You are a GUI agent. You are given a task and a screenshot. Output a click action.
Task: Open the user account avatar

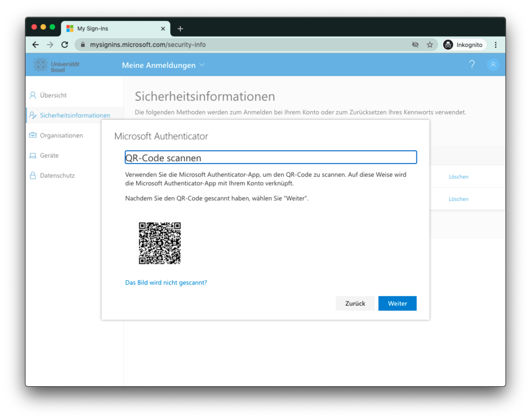[492, 65]
